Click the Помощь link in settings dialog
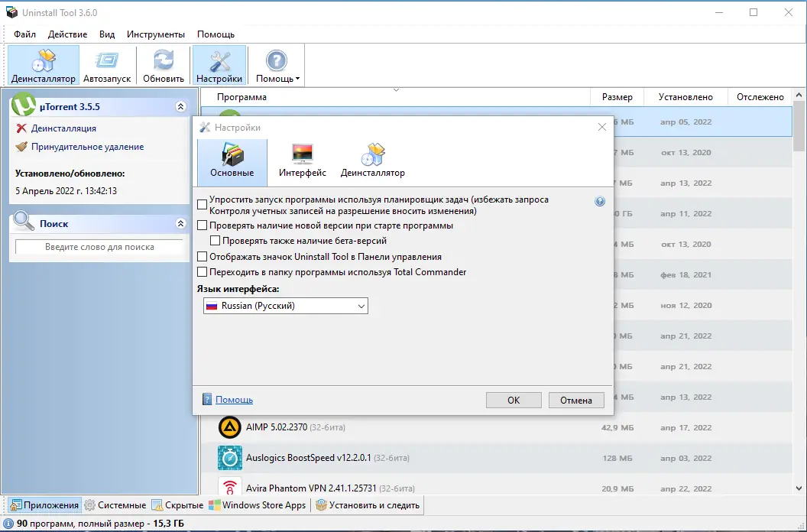 point(234,400)
